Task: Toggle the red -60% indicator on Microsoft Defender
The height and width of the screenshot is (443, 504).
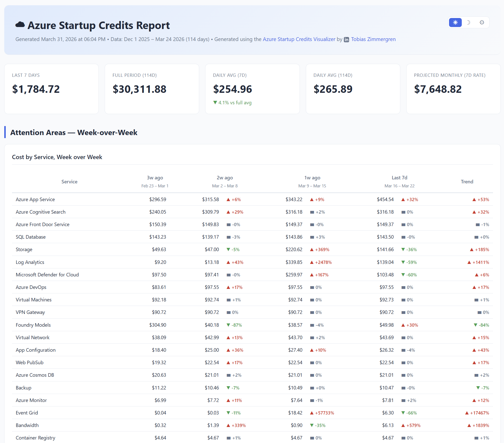Action: (403, 275)
